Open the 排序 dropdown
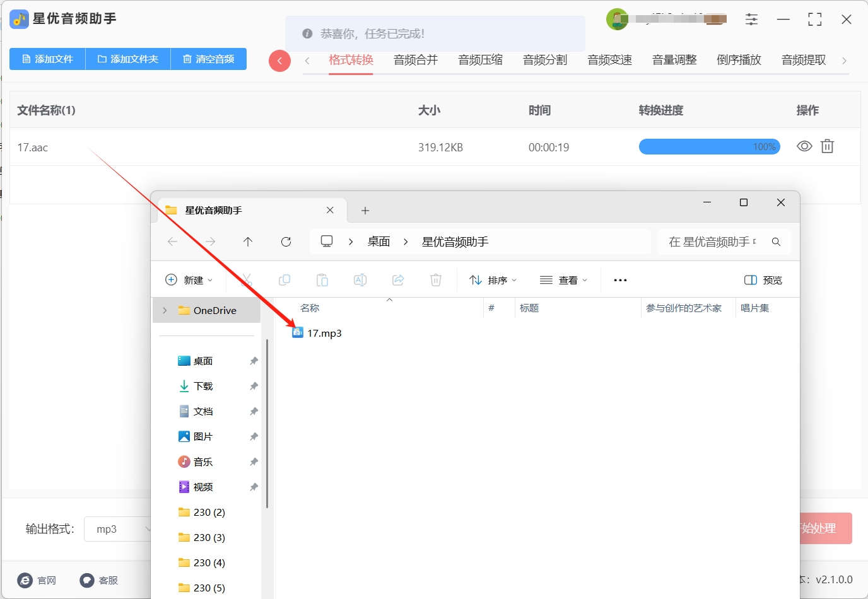Image resolution: width=868 pixels, height=599 pixels. [x=493, y=280]
